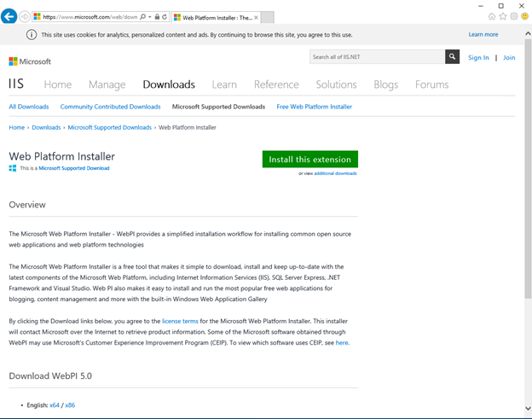Click the browser forward arrow button
532x419 pixels.
click(25, 16)
